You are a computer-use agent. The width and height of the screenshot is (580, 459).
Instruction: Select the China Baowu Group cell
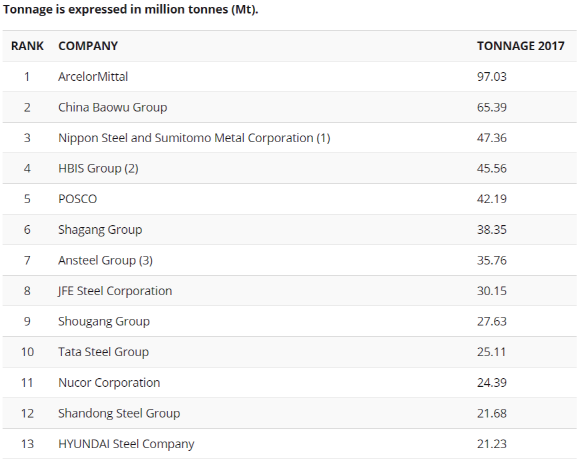pyautogui.click(x=112, y=107)
